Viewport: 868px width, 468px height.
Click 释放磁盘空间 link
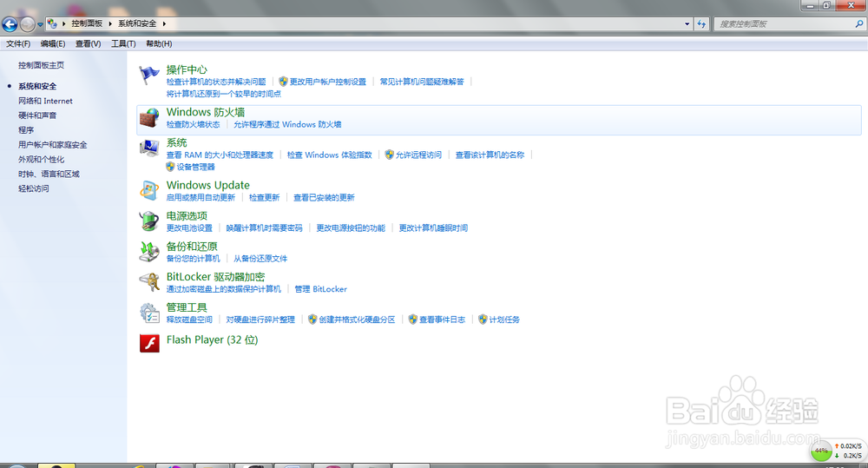[189, 320]
